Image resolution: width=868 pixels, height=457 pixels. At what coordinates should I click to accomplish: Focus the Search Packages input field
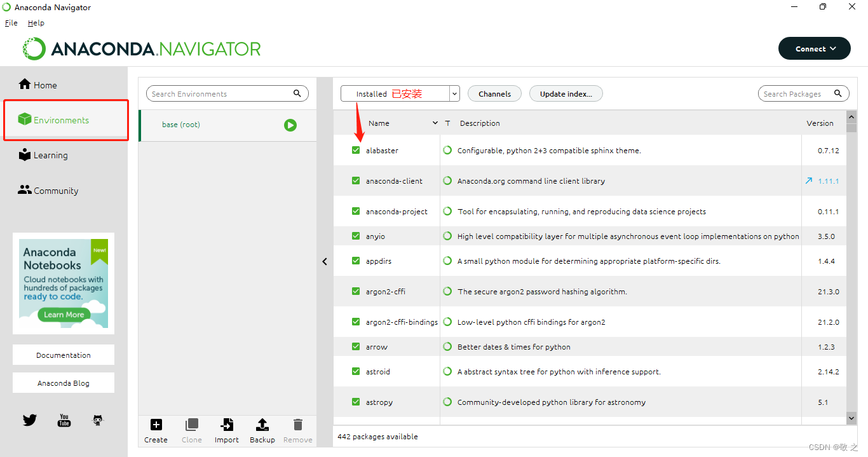804,93
